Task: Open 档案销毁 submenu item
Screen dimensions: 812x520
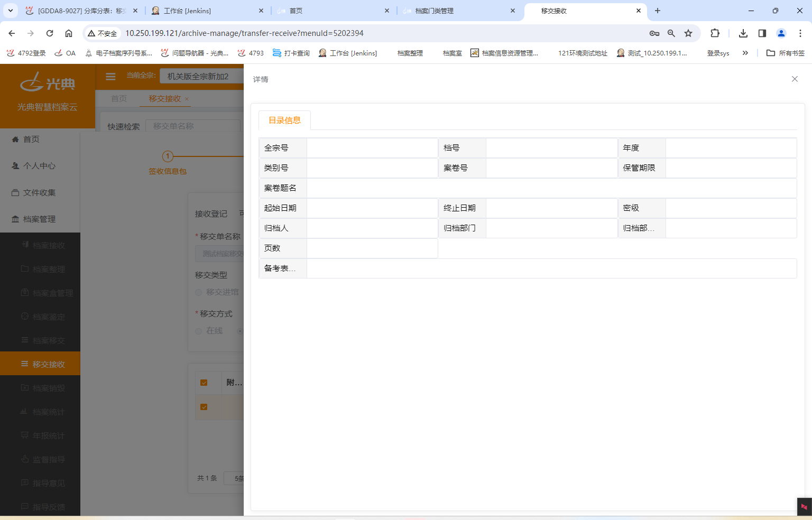Action: click(x=49, y=388)
